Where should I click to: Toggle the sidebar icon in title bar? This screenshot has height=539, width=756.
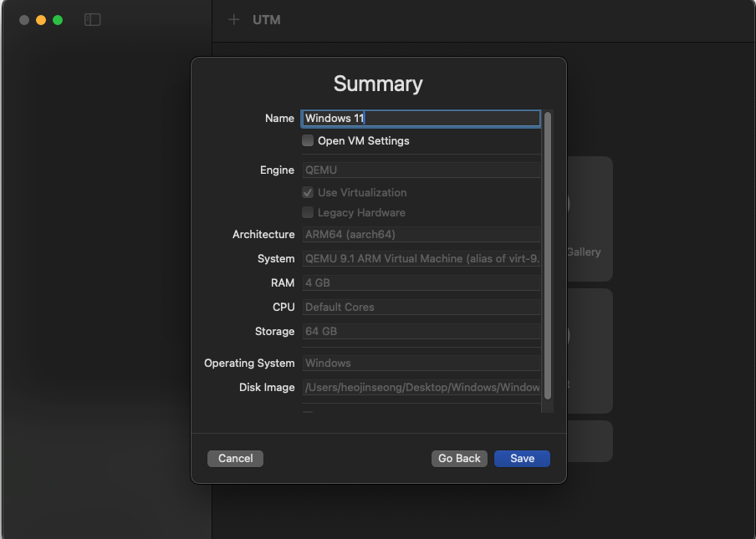click(92, 20)
